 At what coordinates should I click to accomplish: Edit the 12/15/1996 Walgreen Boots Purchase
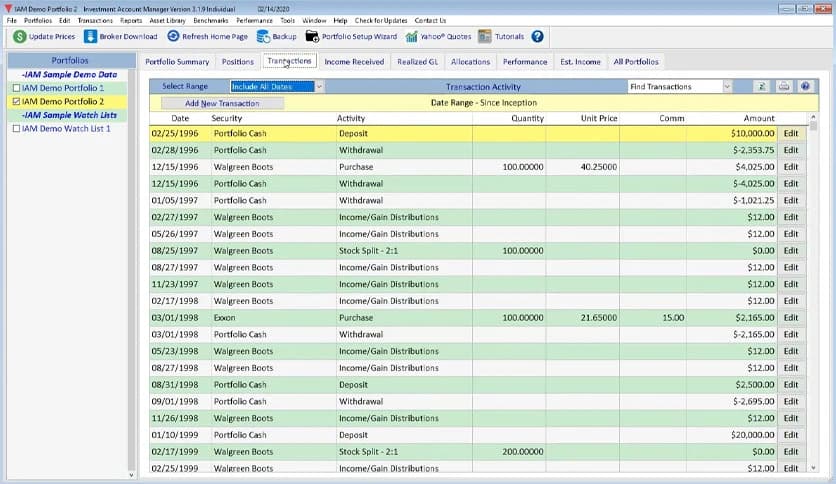click(x=791, y=167)
